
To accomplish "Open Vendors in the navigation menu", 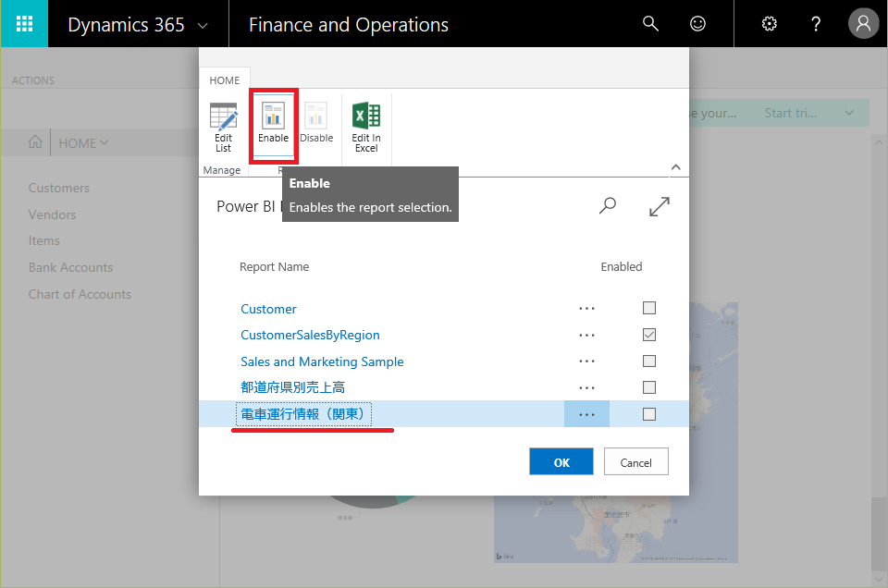I will [x=52, y=214].
